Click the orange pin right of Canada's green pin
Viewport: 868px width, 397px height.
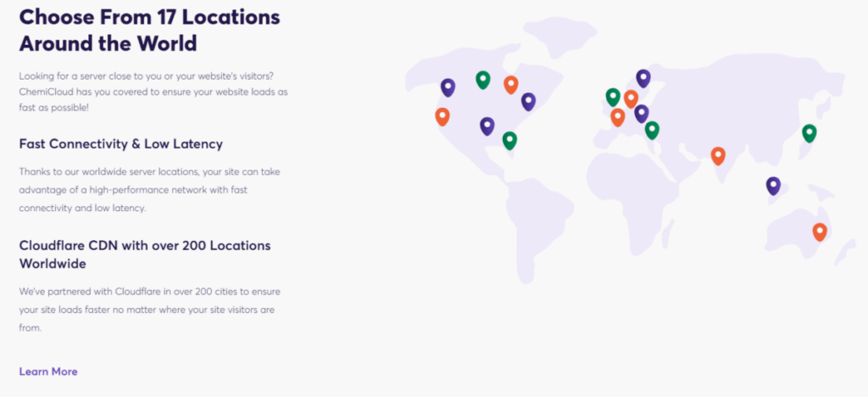pyautogui.click(x=510, y=84)
